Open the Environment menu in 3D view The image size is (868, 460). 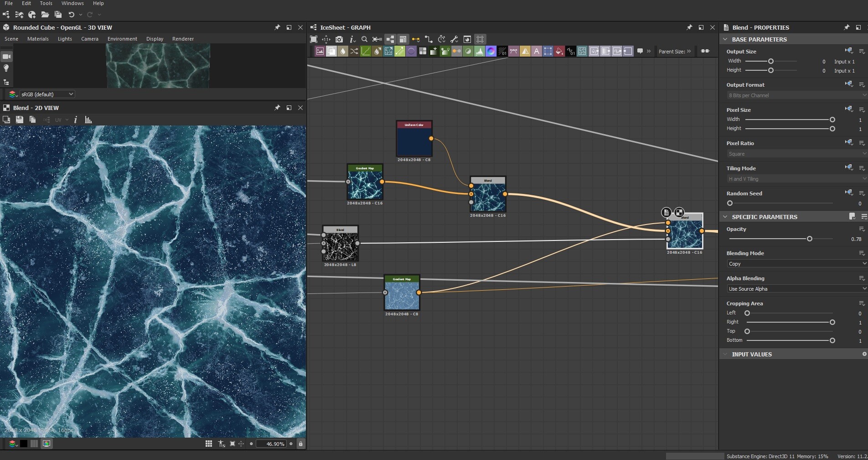click(x=122, y=39)
